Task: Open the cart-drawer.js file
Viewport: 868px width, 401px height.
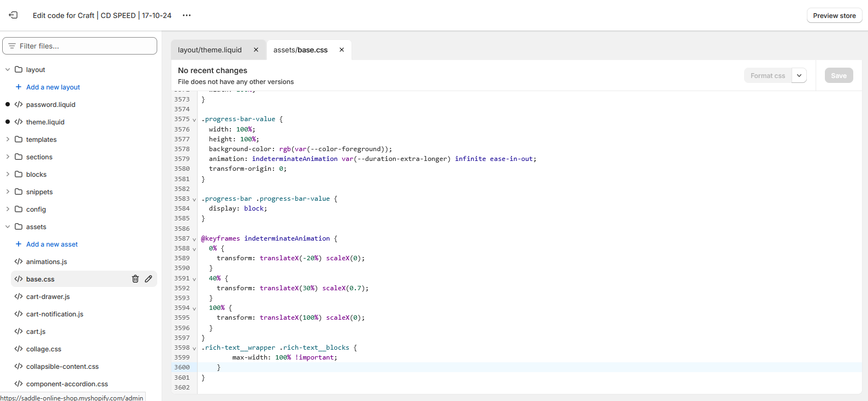Action: [x=48, y=296]
